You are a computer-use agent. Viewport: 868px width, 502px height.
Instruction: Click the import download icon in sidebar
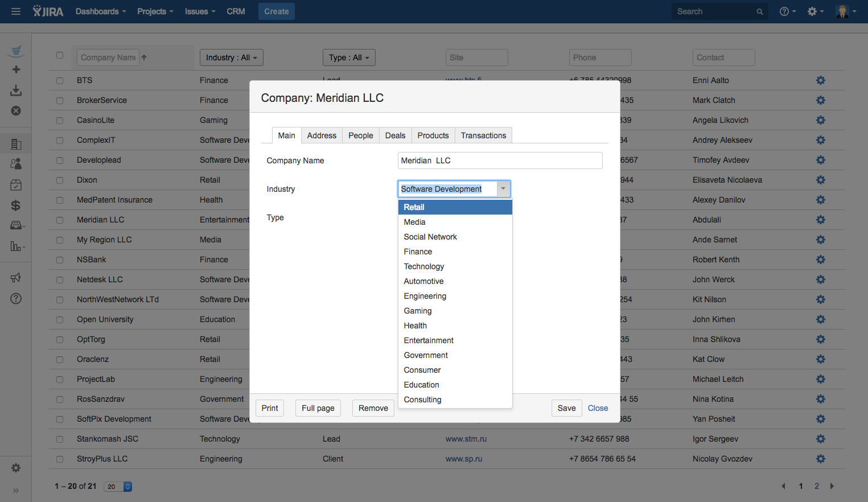16,90
